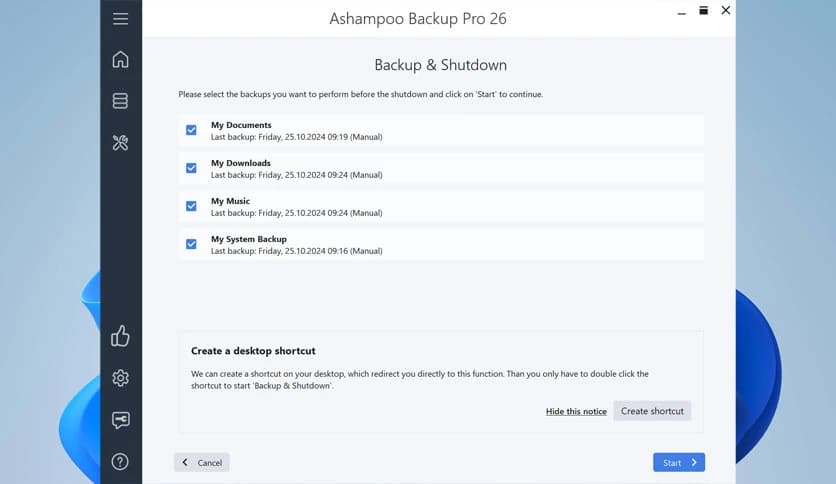Uncheck the My Documents backup checkbox
836x484 pixels.
(191, 130)
